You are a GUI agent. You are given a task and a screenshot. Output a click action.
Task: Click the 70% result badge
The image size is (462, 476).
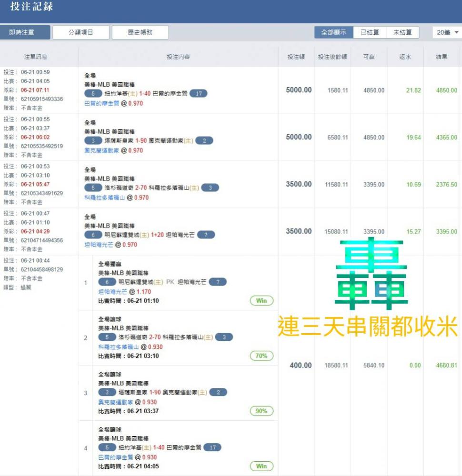(261, 356)
